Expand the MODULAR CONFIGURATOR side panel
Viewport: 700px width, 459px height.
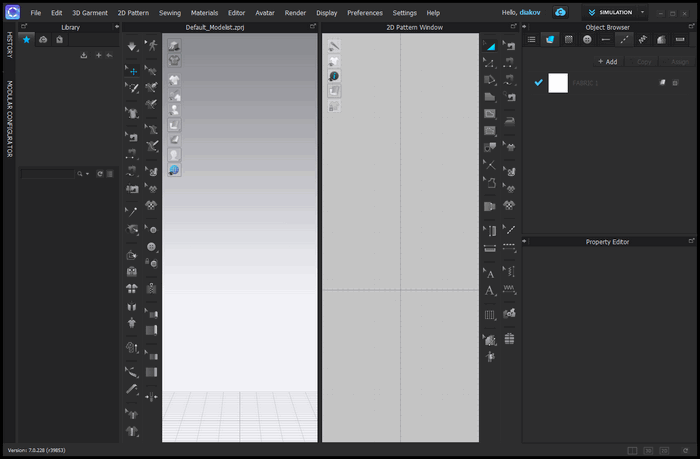pyautogui.click(x=10, y=120)
